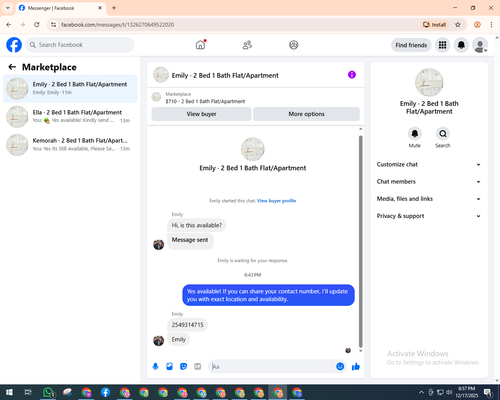
Task: Click the Find friends button
Action: pyautogui.click(x=411, y=45)
